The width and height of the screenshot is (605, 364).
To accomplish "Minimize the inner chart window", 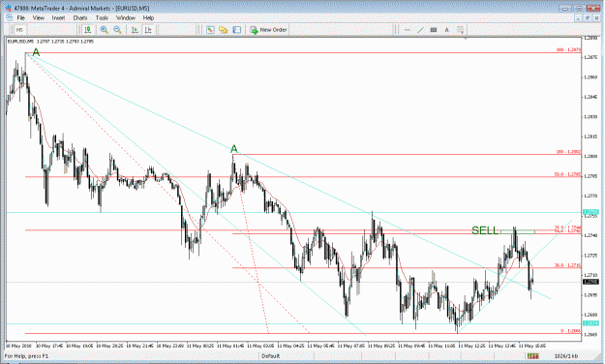I will point(578,17).
